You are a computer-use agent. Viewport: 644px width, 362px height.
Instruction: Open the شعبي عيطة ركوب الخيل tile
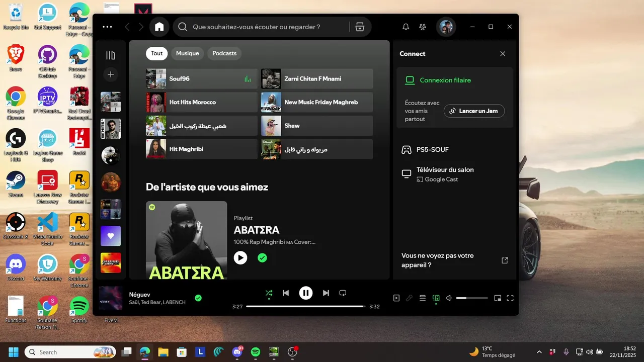coord(202,126)
